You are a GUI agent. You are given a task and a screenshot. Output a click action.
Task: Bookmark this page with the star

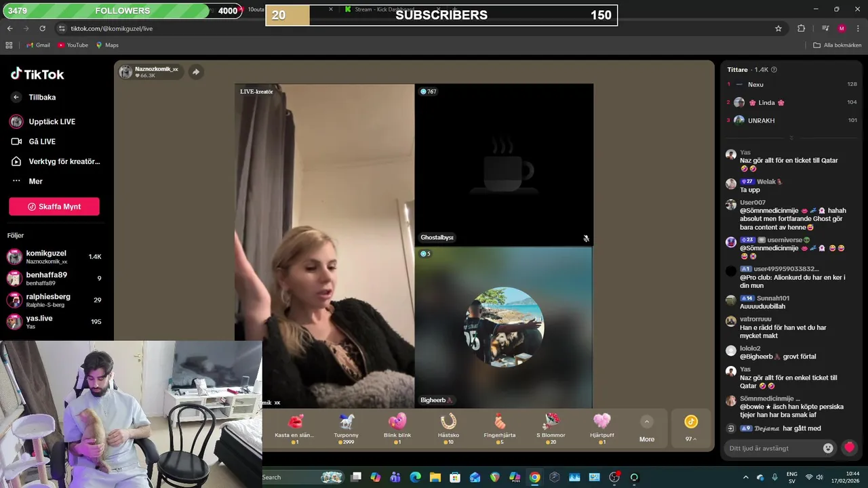point(778,28)
